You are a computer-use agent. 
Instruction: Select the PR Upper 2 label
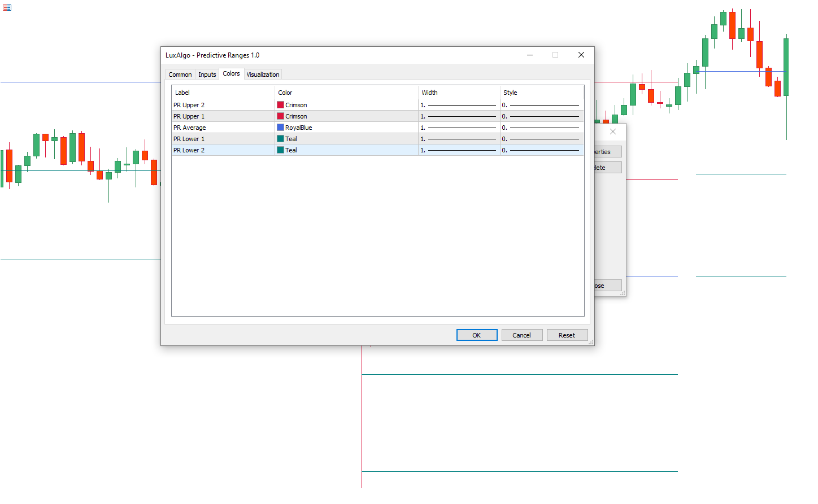[x=189, y=105]
